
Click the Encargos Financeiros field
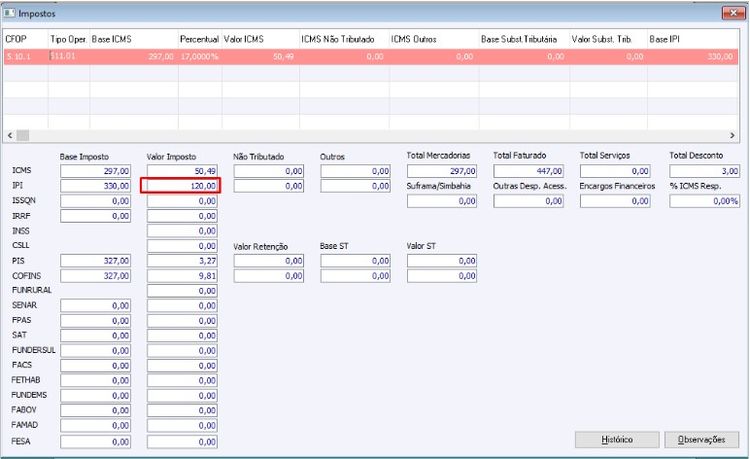pos(615,201)
